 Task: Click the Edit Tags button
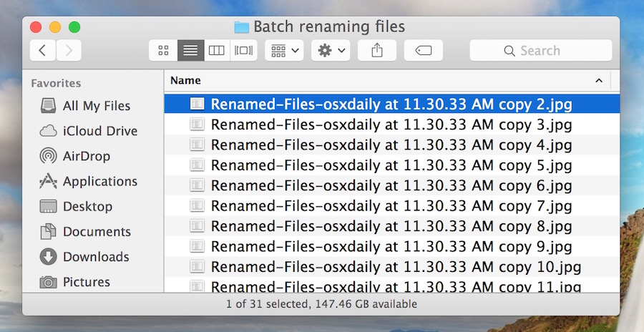coord(424,51)
